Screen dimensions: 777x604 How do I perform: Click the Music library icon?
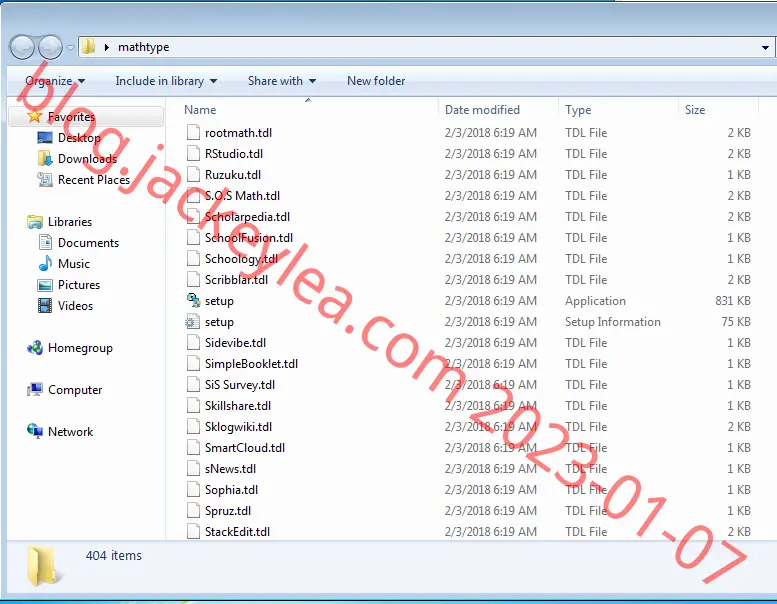[x=45, y=264]
